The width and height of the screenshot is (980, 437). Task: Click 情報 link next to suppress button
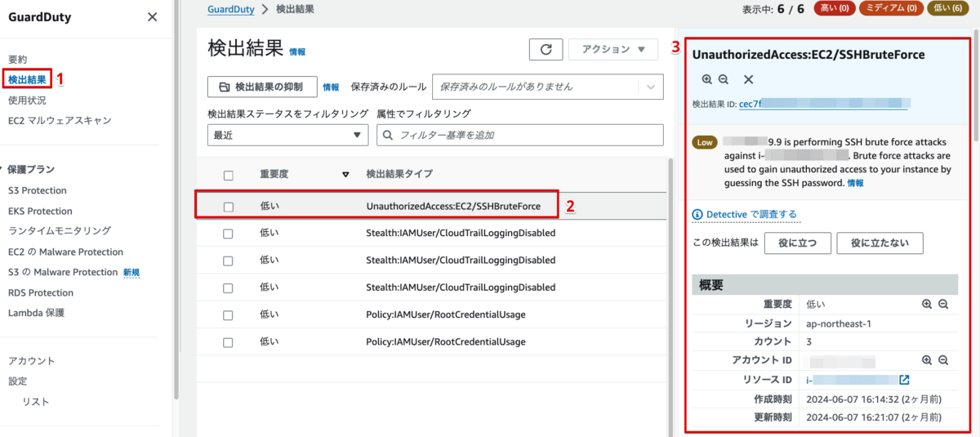(331, 87)
